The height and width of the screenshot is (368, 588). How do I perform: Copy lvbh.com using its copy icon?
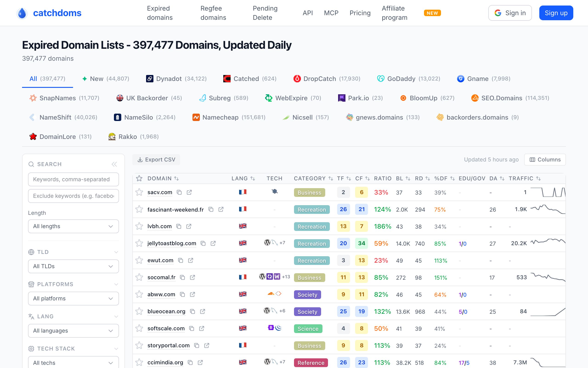tap(179, 226)
